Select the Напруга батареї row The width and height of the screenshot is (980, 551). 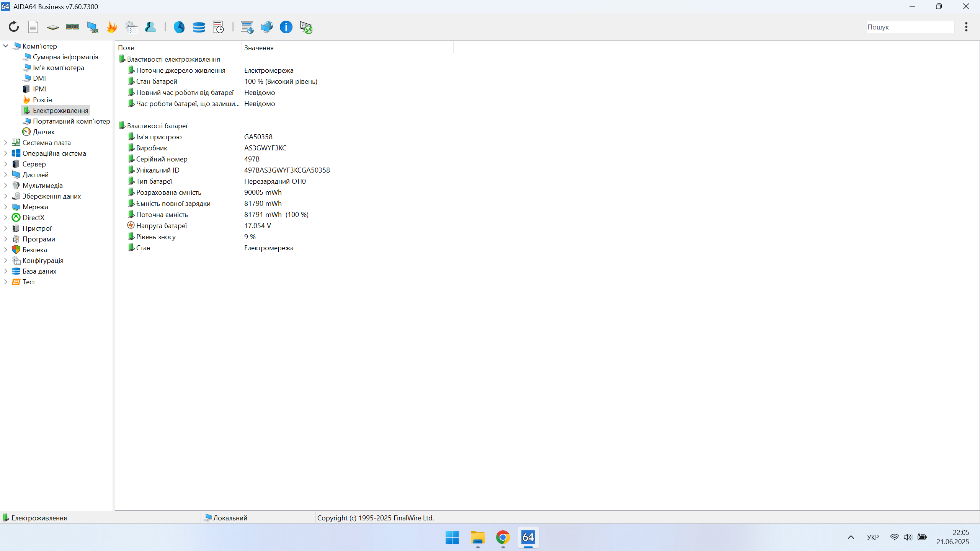click(x=285, y=225)
